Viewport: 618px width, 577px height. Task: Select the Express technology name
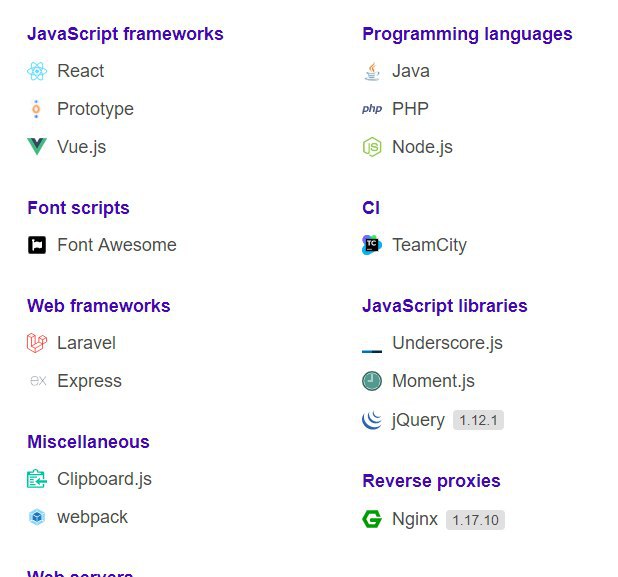point(89,382)
